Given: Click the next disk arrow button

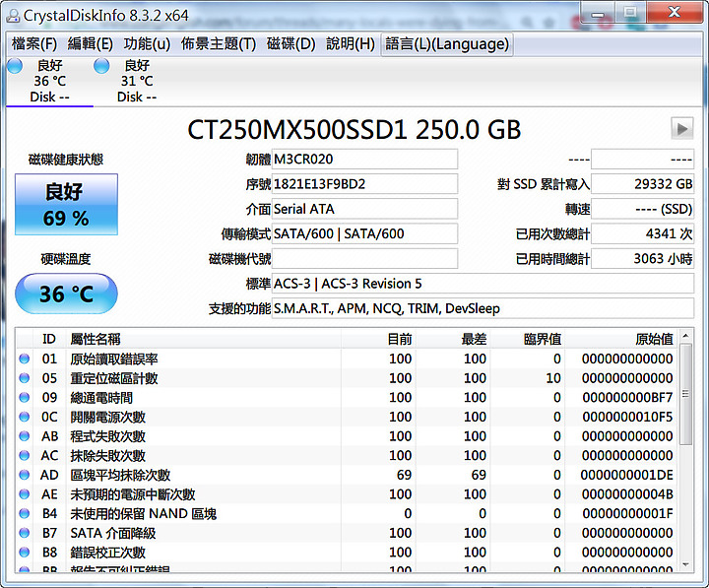Looking at the screenshot, I should (x=681, y=129).
